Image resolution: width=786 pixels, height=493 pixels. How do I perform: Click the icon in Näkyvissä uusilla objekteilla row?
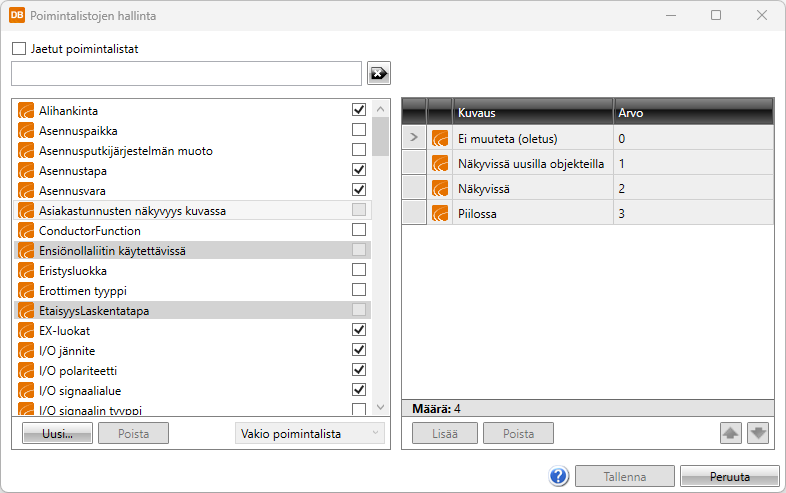click(439, 163)
